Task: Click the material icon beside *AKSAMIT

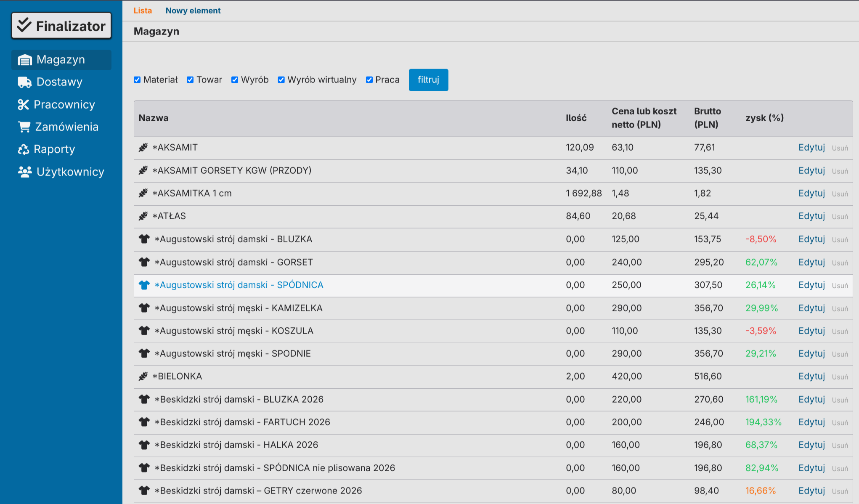Action: [143, 148]
